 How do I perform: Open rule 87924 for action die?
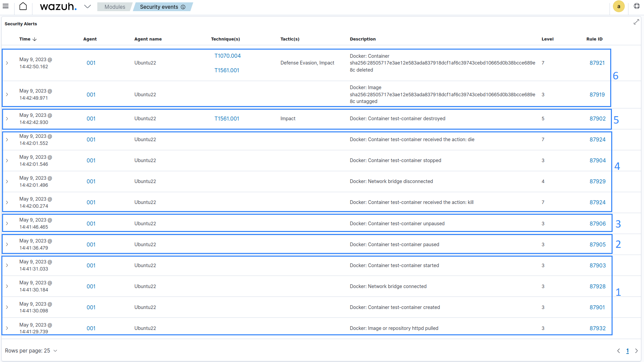pos(597,139)
